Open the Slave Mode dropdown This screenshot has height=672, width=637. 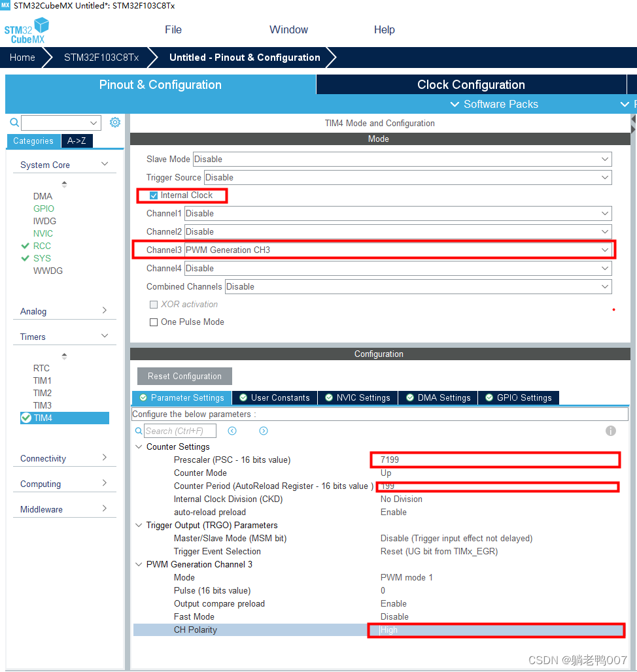click(x=402, y=159)
